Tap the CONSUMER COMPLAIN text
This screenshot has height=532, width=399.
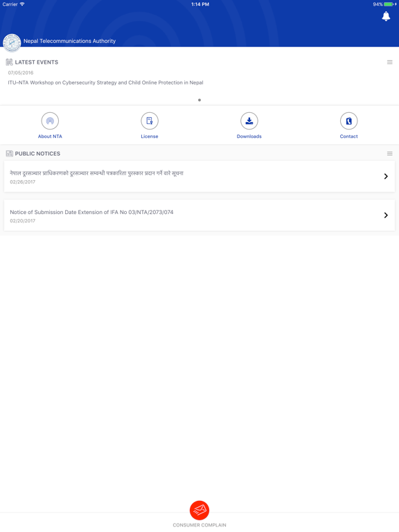pos(199,525)
